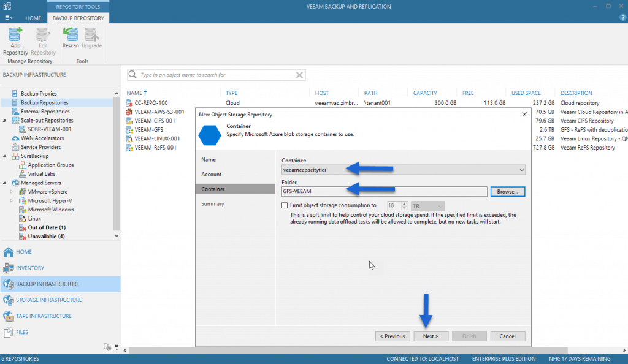The image size is (628, 364).
Task: Click the Service Providers tree icon
Action: (15, 147)
